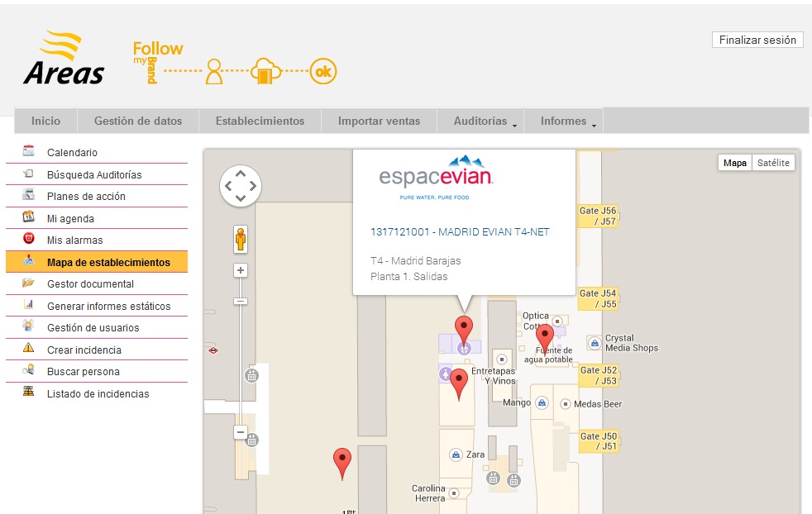Click the warning triangle icon for Crear incidencia
812x514 pixels.
pyautogui.click(x=28, y=348)
